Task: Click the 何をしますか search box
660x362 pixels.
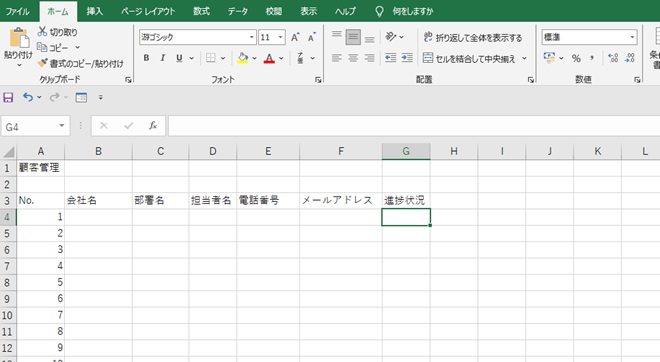Action: pos(412,11)
